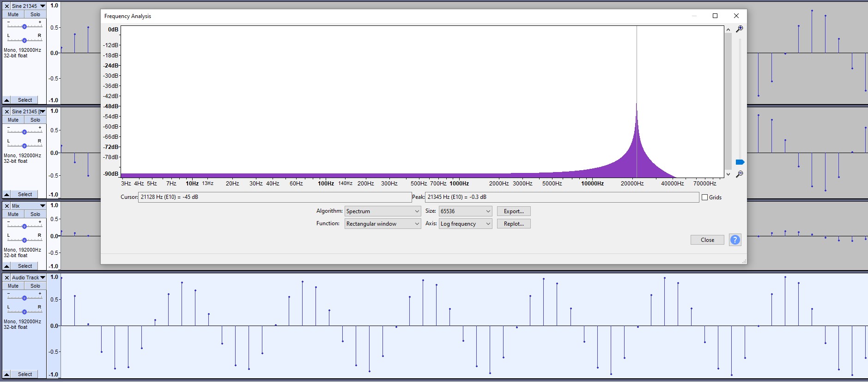The width and height of the screenshot is (868, 382).
Task: Click the Audio Track waveform area
Action: pyautogui.click(x=464, y=326)
